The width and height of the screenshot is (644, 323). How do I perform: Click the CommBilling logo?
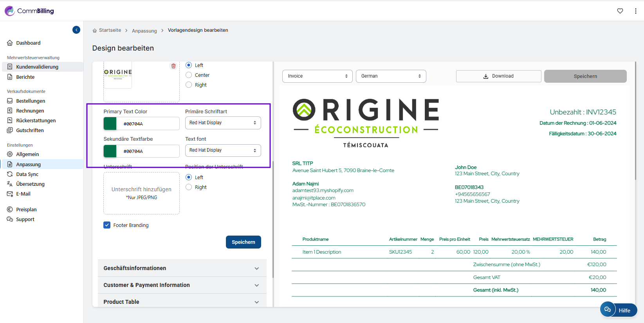point(29,11)
